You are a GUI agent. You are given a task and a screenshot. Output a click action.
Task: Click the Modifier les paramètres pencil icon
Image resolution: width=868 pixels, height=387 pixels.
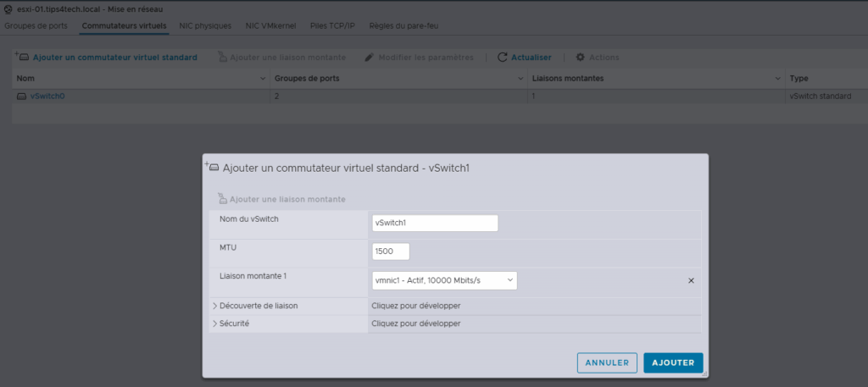click(x=369, y=57)
